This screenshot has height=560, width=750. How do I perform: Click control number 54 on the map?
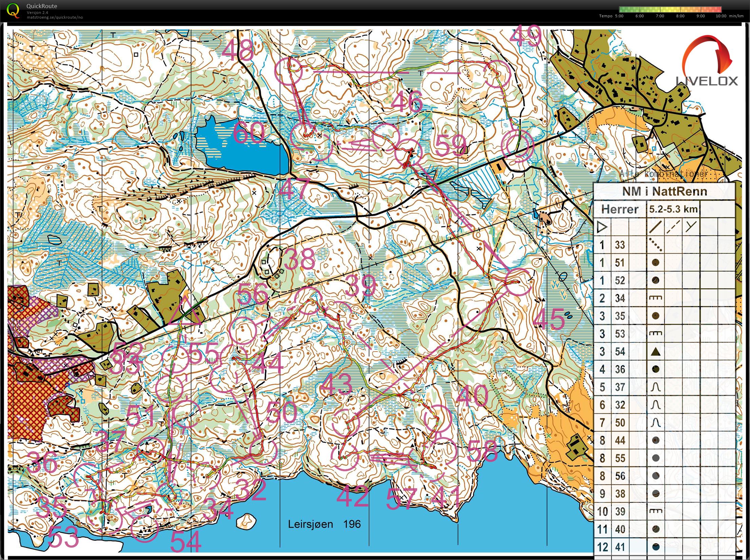(x=186, y=541)
